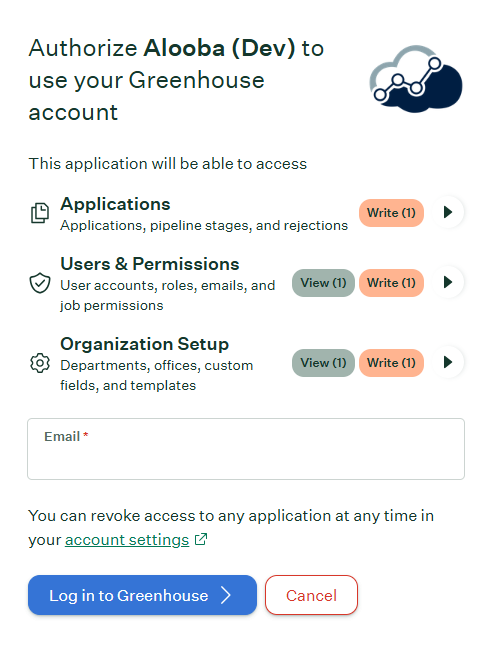Expand the Applications permission details
The image size is (491, 645).
coord(448,212)
